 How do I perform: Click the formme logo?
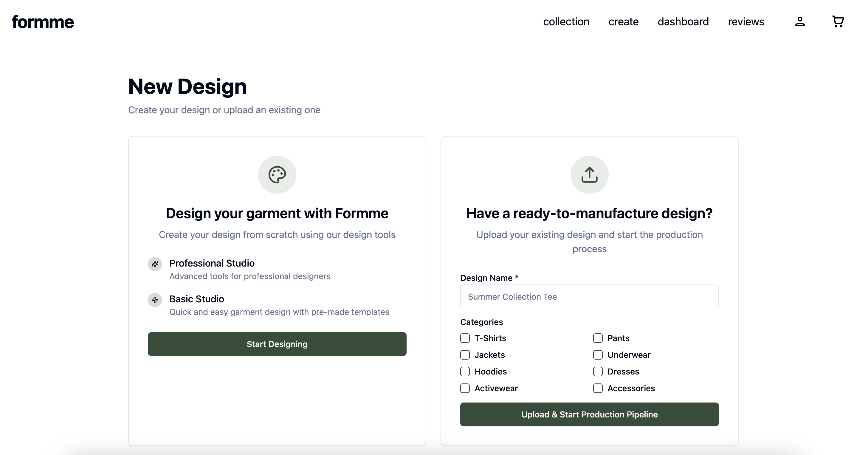click(43, 22)
